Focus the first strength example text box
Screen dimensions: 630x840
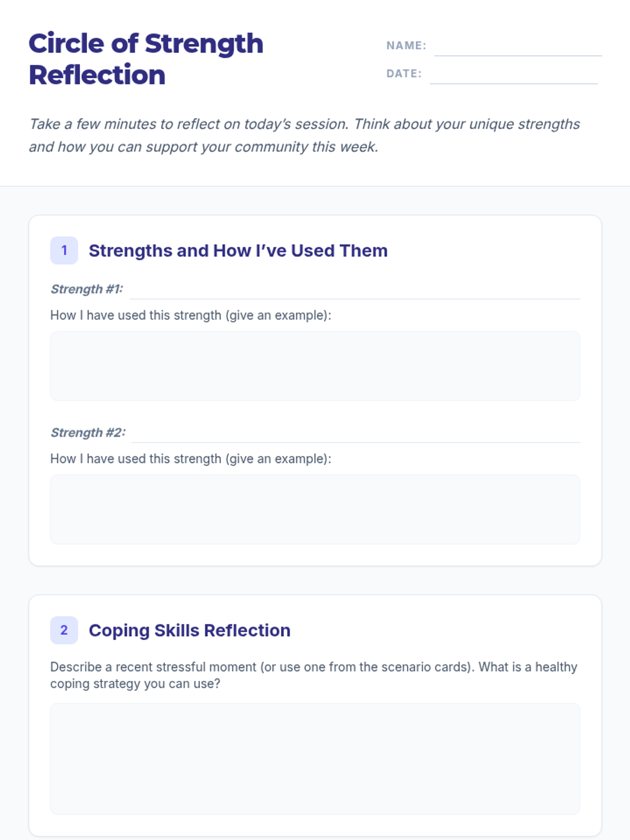[315, 366]
